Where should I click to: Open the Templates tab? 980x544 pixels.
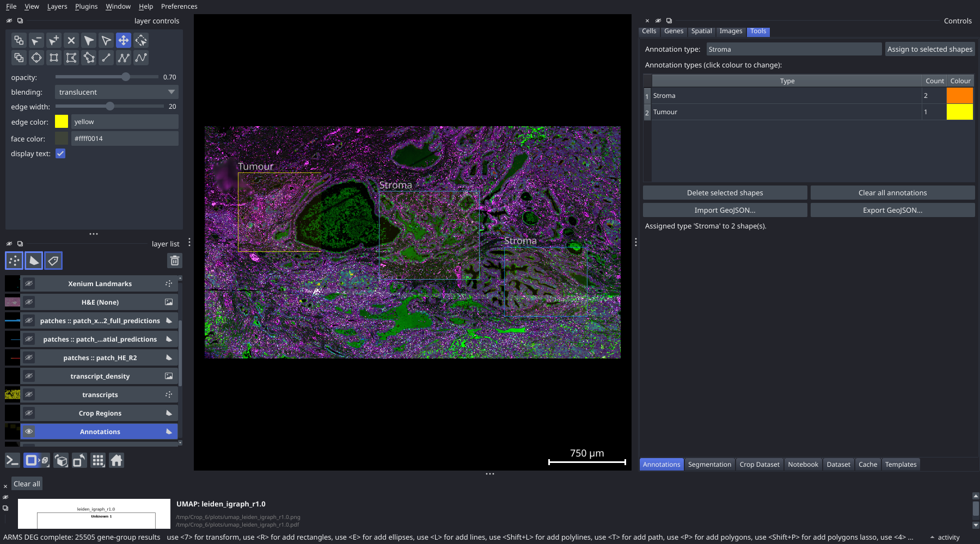coord(901,464)
